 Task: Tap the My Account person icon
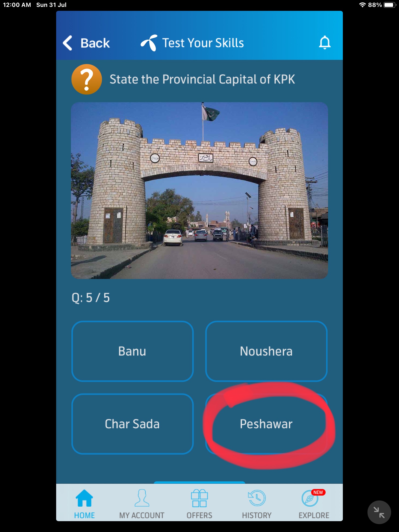142,498
